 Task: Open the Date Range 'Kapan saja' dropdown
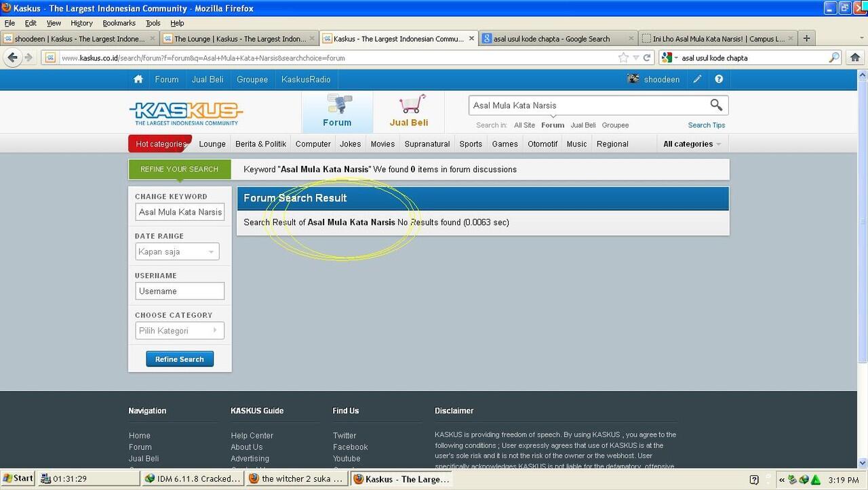pos(177,251)
